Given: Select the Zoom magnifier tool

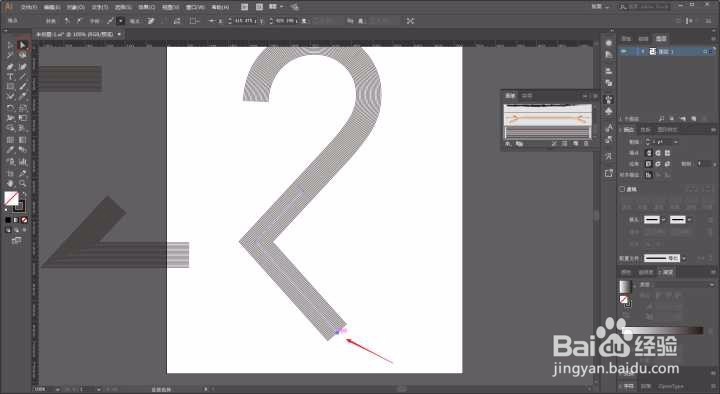Looking at the screenshot, I should point(22,183).
